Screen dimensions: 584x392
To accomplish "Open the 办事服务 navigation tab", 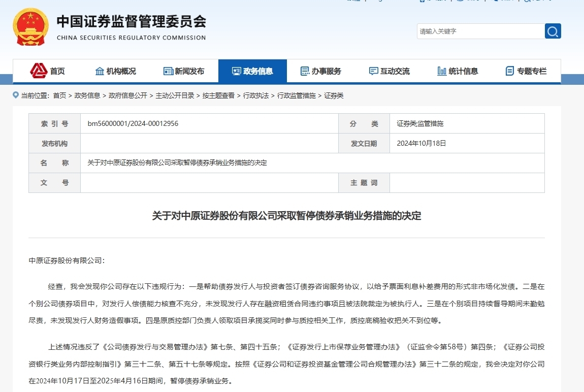I will click(321, 71).
